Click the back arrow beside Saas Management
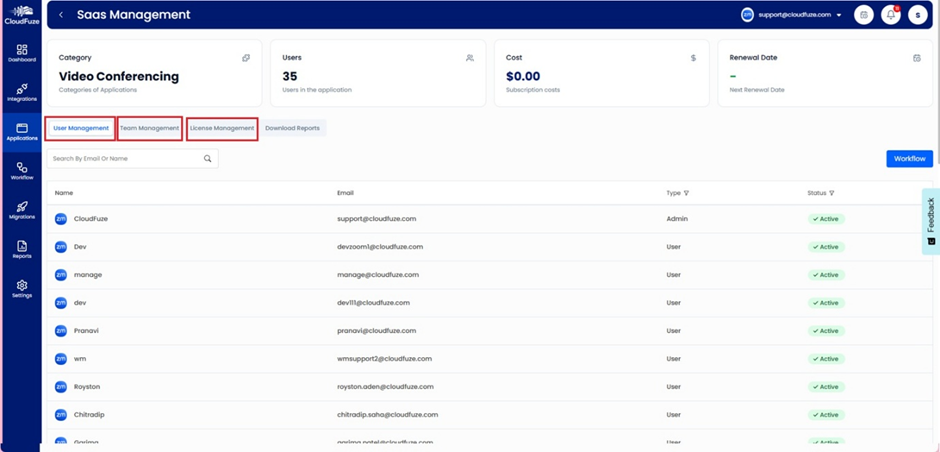Viewport: 940px width, 452px height. pos(61,15)
